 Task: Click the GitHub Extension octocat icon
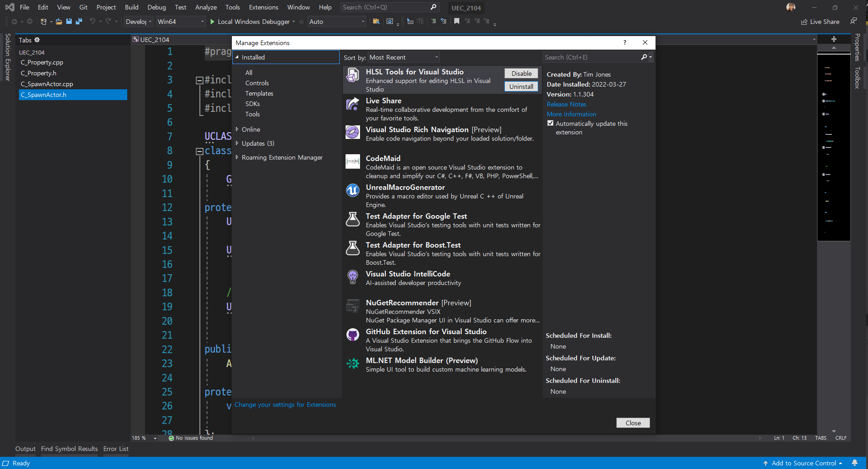coord(353,335)
